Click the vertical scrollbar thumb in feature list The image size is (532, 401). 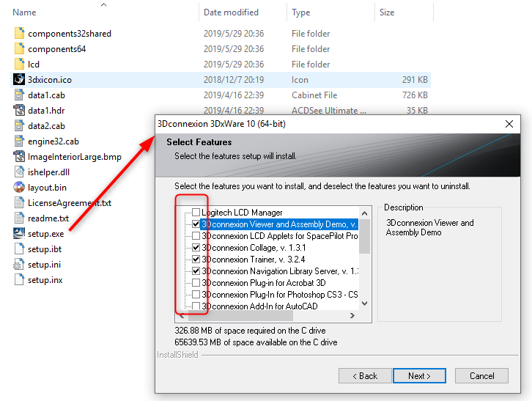(364, 236)
